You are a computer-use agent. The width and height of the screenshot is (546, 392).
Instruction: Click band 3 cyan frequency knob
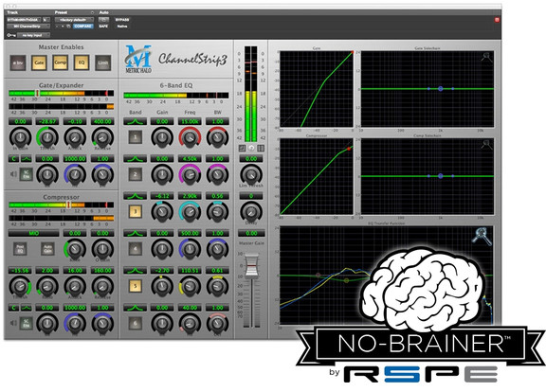pos(190,211)
